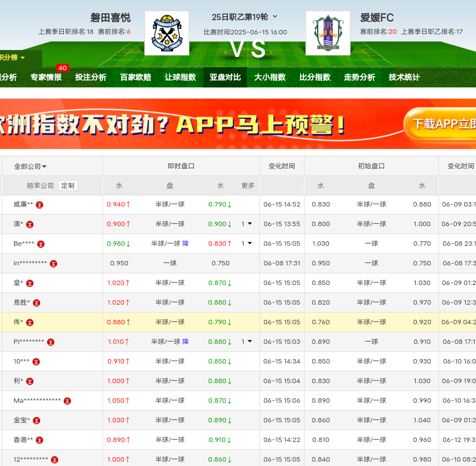476x466 pixels.
Task: Open round selector arrow next to 25日职乙第19轮
Action: tap(275, 16)
